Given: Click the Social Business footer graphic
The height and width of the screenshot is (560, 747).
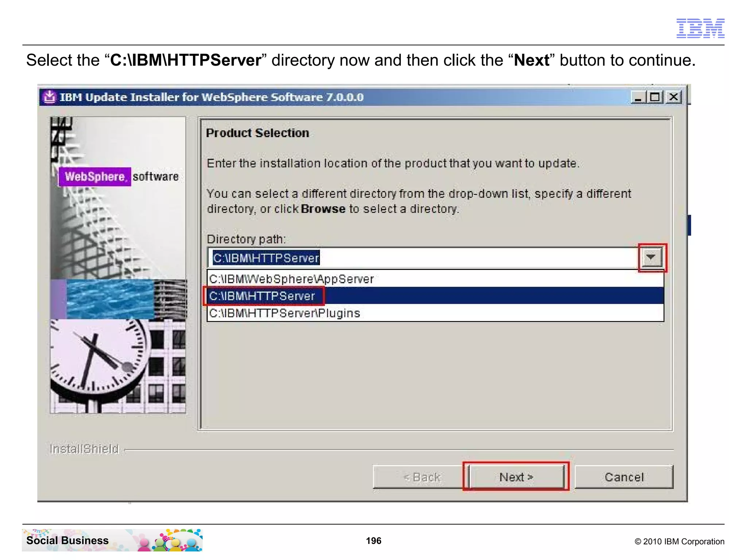Looking at the screenshot, I should coord(112,540).
